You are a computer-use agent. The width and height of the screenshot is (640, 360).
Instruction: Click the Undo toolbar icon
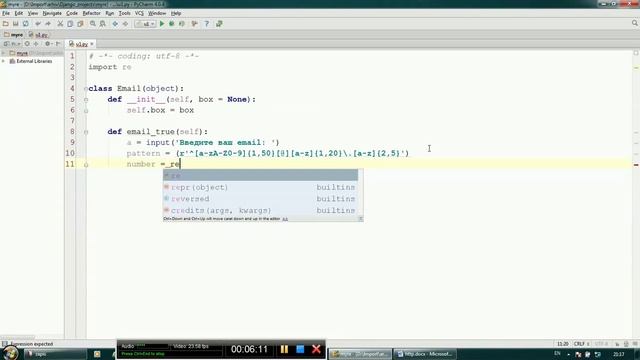38,24
